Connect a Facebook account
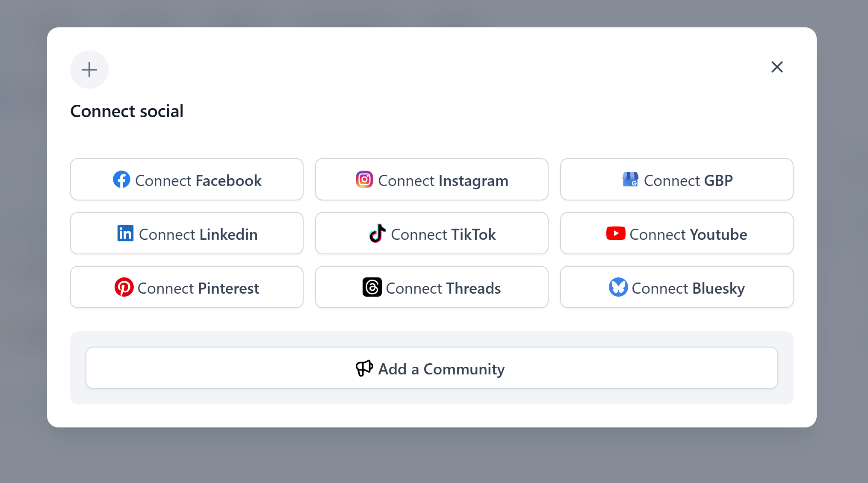Screen dimensions: 868x483 pyautogui.click(x=187, y=180)
